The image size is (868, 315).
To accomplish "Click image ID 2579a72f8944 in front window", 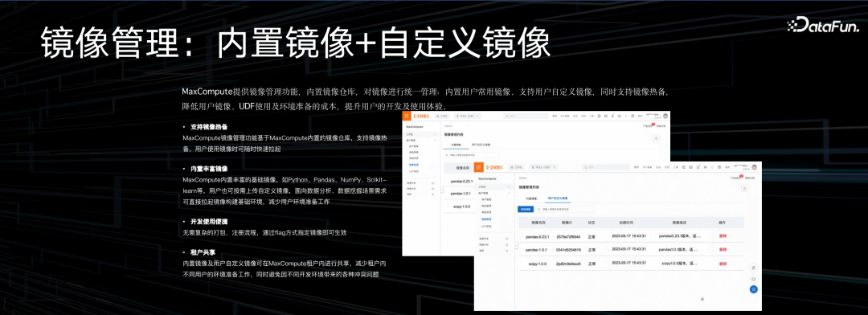I will pos(568,237).
